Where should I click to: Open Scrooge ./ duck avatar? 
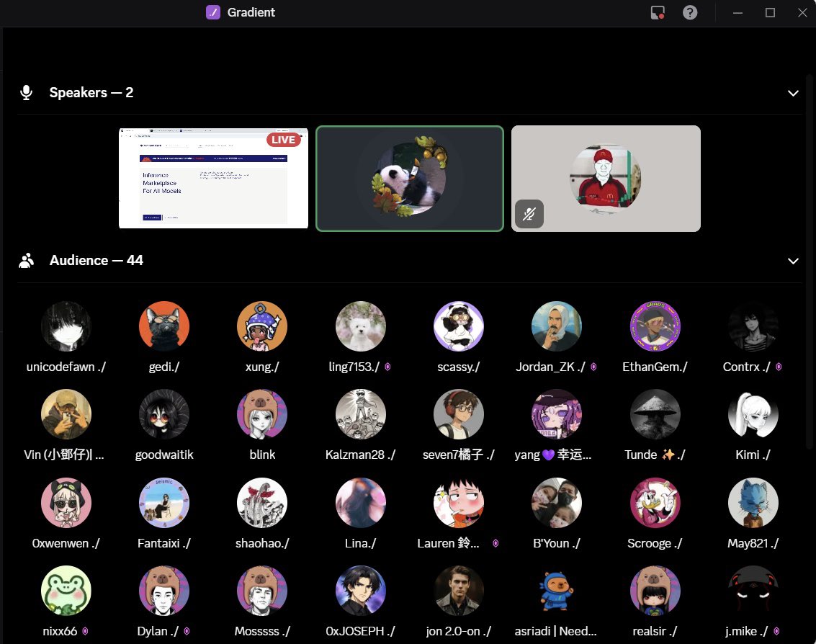655,503
